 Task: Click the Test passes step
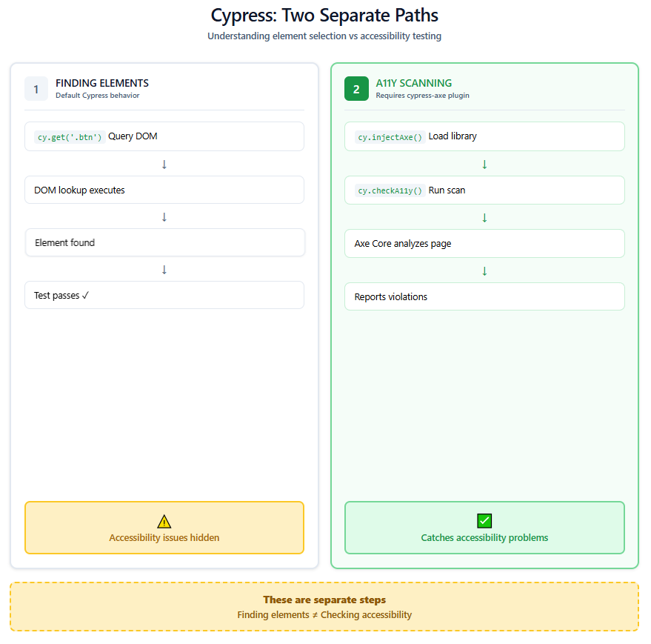(164, 295)
